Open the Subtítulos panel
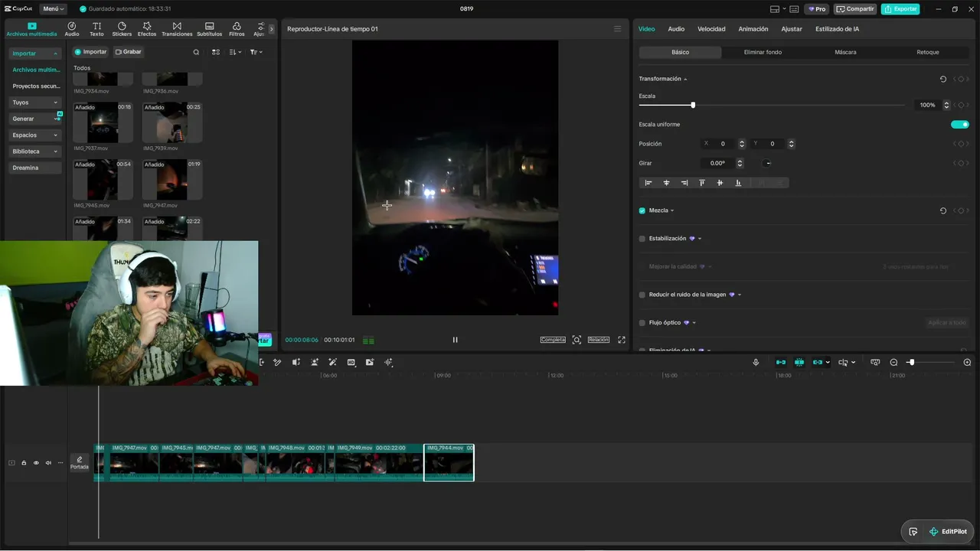Screen dimensions: 980x551 pos(209,29)
